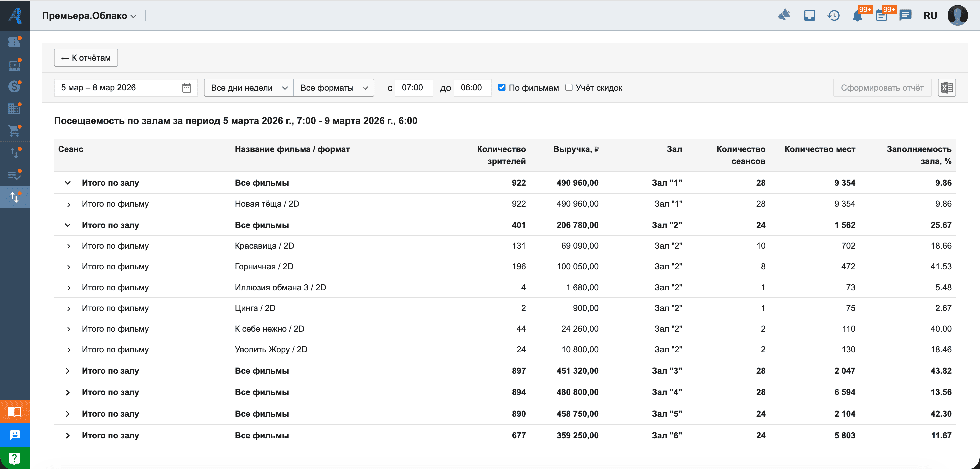Open the chat messages icon in header
980x469 pixels.
[905, 16]
